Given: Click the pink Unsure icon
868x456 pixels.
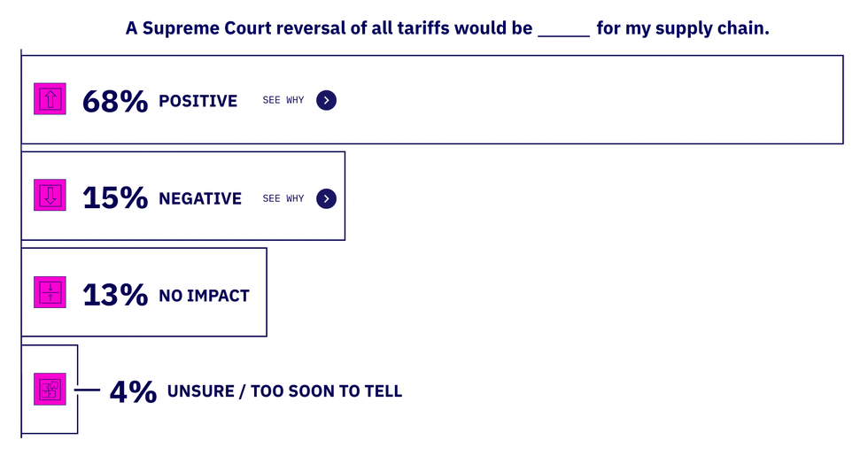Looking at the screenshot, I should click(50, 389).
